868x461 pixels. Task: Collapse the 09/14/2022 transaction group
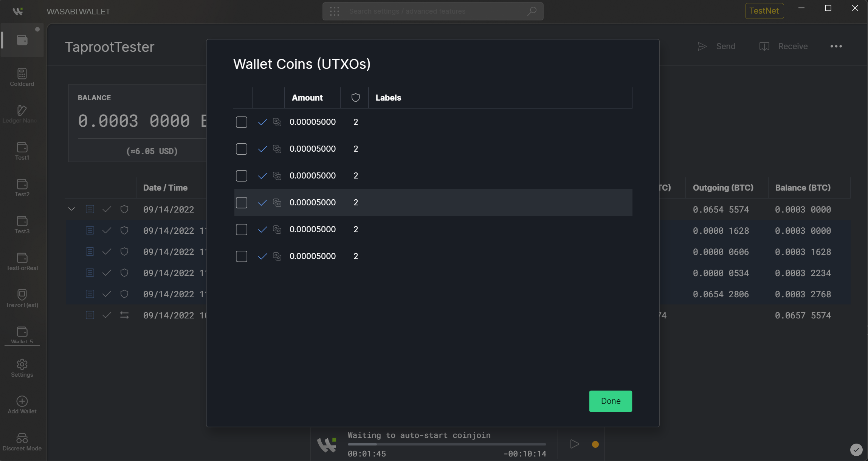tap(71, 209)
